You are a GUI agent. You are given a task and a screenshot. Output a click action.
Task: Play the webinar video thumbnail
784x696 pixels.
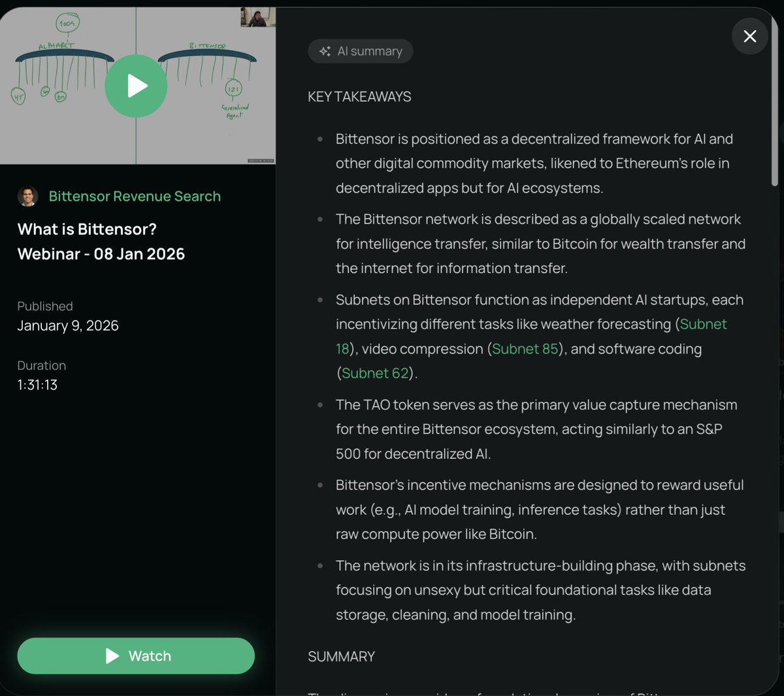coord(136,86)
